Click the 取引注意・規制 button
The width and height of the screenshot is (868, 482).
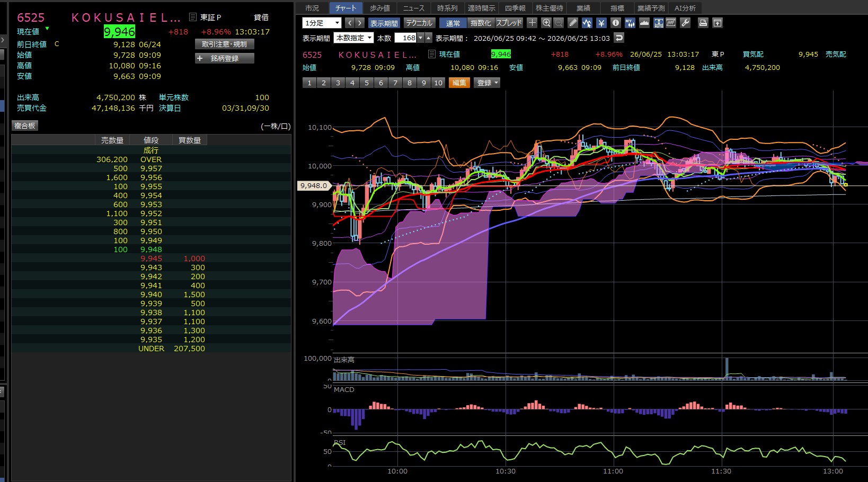(x=225, y=44)
